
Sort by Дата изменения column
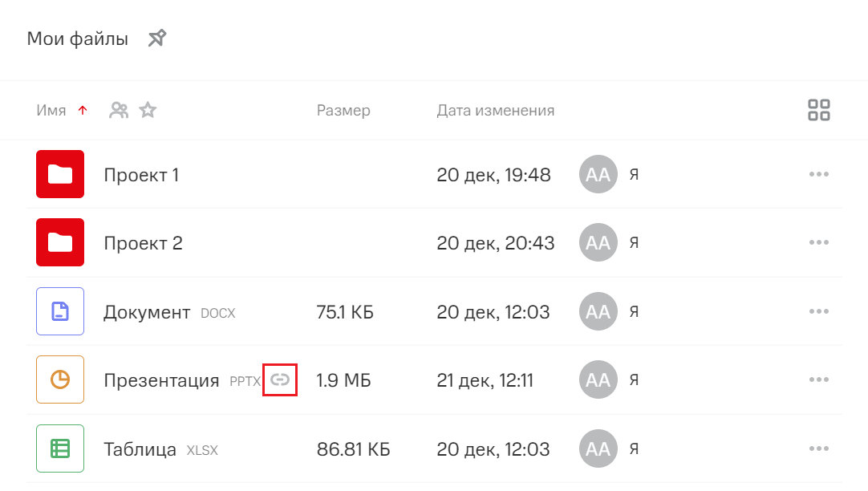click(x=495, y=111)
